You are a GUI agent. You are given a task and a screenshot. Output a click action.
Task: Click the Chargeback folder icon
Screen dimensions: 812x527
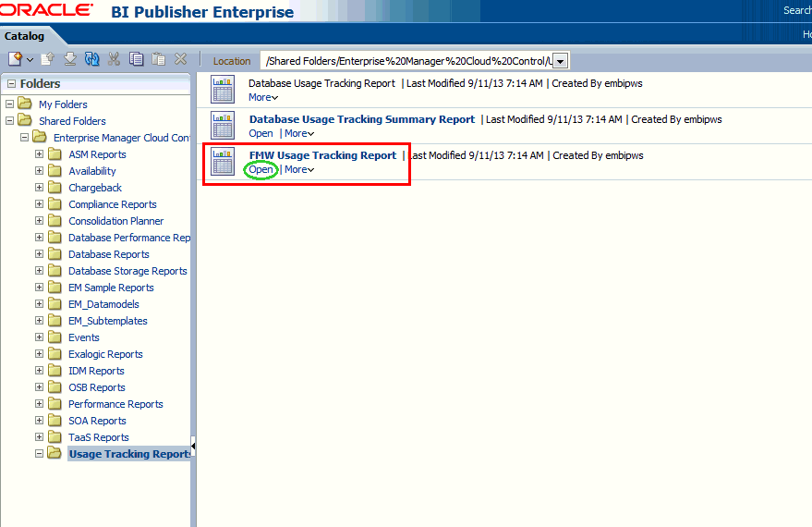coord(55,187)
